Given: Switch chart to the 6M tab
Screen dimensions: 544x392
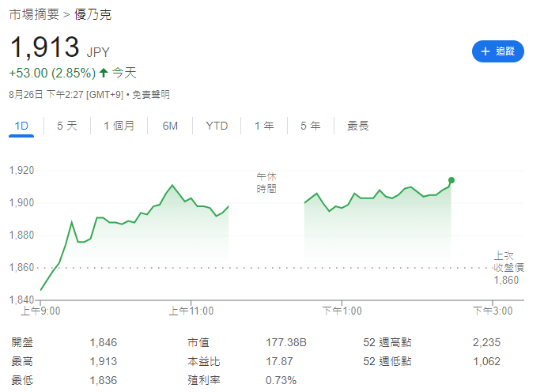Looking at the screenshot, I should (170, 126).
